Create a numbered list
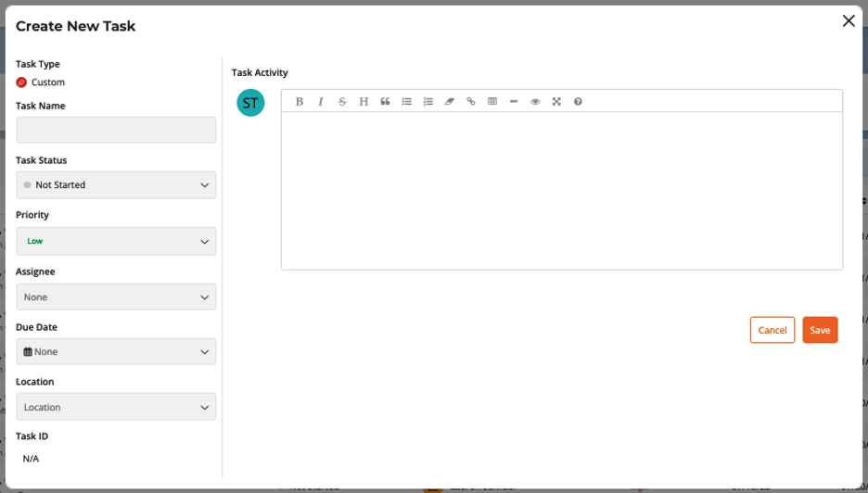The width and height of the screenshot is (868, 493). click(428, 101)
